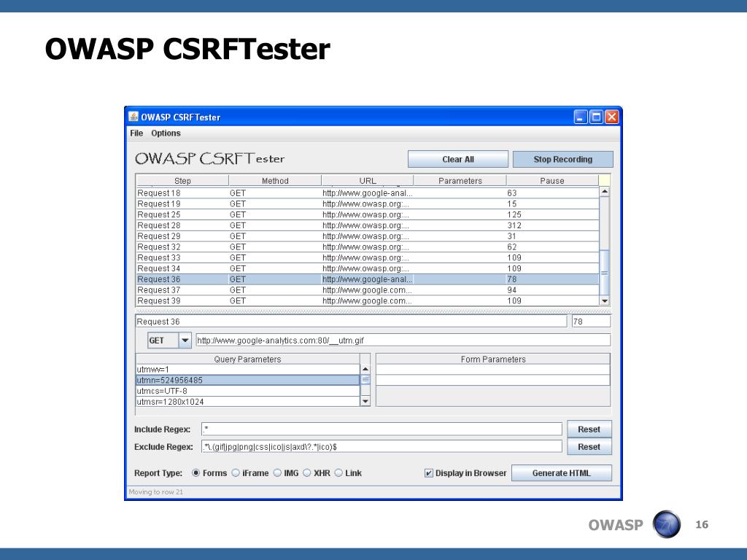Image resolution: width=747 pixels, height=560 pixels.
Task: Reset the Exclude Regex
Action: pyautogui.click(x=589, y=447)
